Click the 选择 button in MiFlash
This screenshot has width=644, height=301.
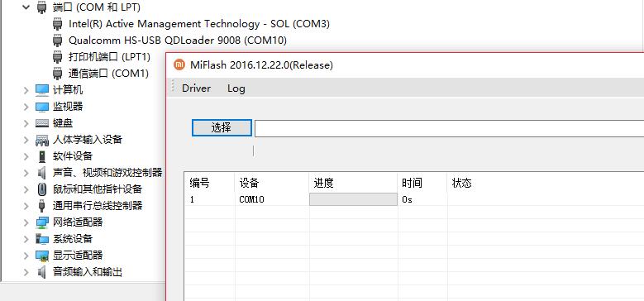click(x=222, y=127)
